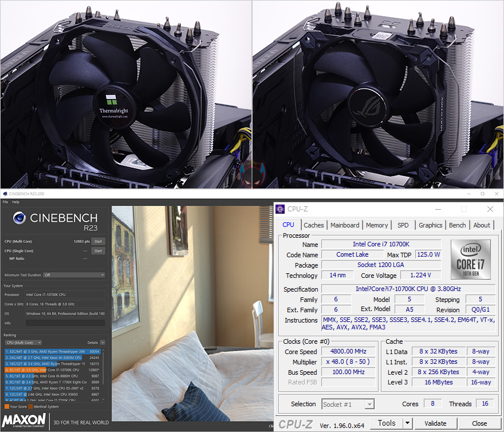504x432 pixels.
Task: Click the ROG fan photo
Action: pyautogui.click(x=378, y=94)
